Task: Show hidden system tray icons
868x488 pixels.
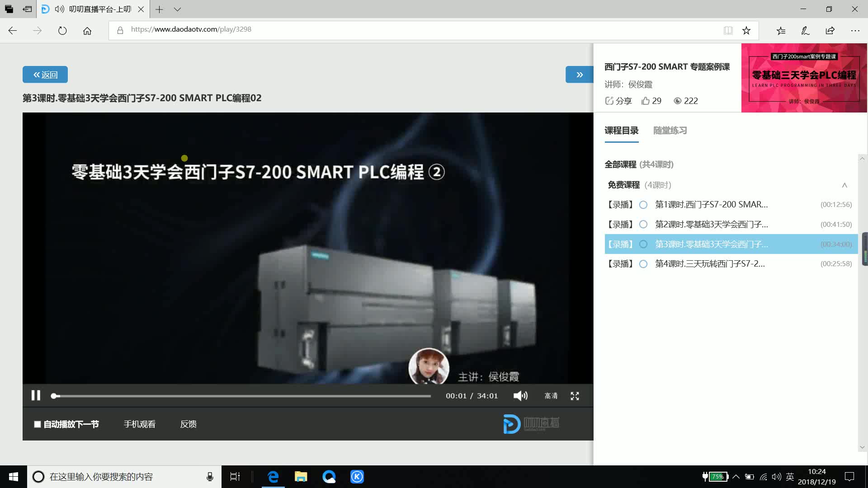Action: coord(736,477)
